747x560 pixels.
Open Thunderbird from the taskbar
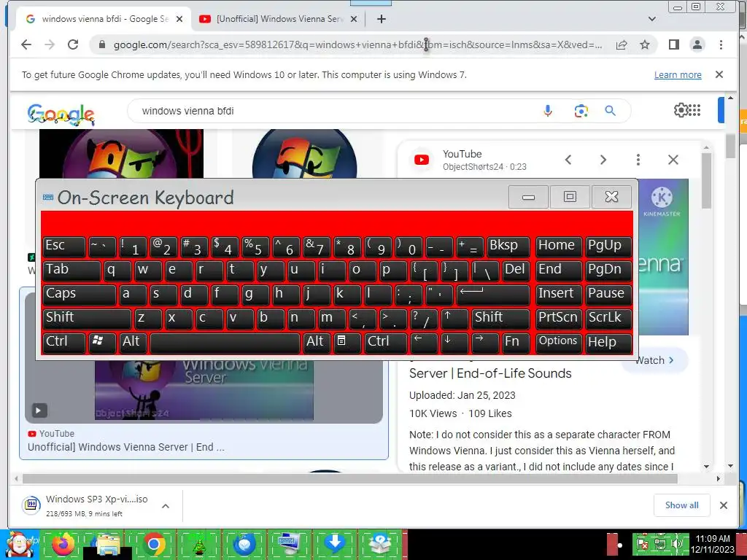(244, 544)
